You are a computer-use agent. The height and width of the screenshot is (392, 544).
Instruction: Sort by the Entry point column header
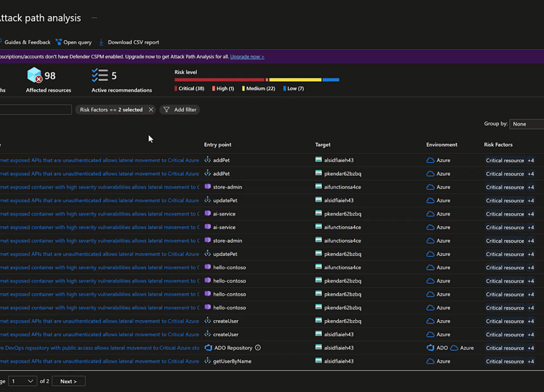tap(218, 145)
